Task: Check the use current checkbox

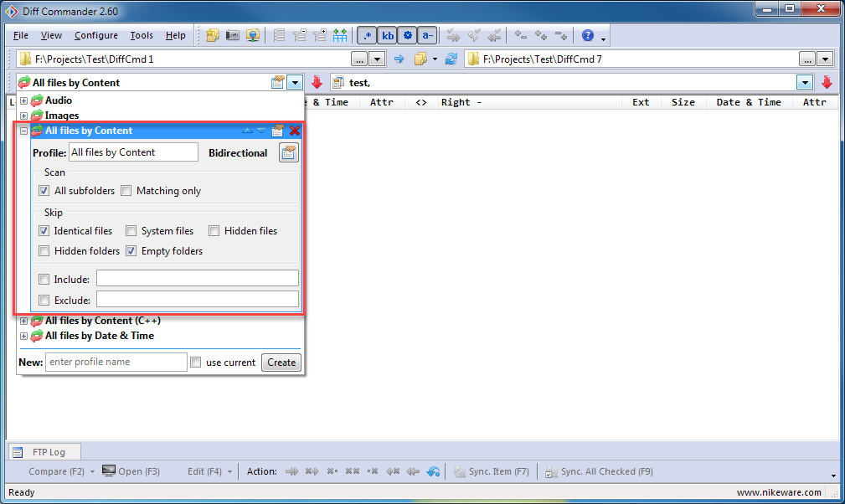Action: pyautogui.click(x=196, y=363)
